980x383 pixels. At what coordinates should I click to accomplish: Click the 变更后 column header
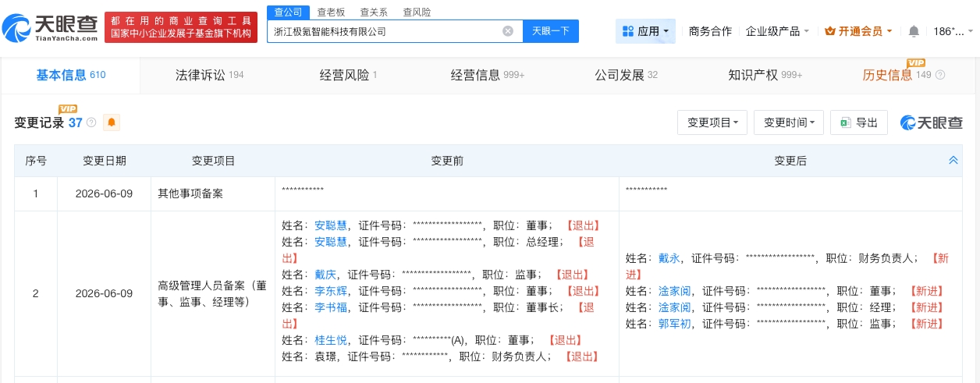coord(790,161)
